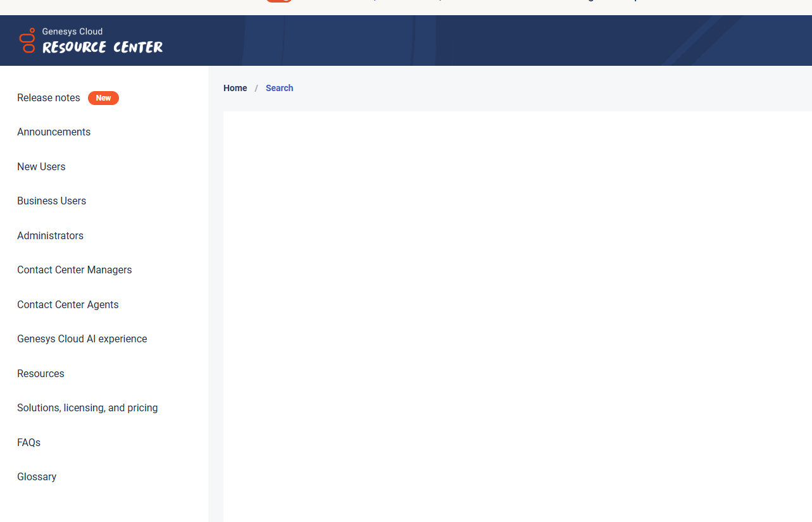Select Contact Center Agents
Image resolution: width=812 pixels, height=522 pixels.
pyautogui.click(x=68, y=305)
